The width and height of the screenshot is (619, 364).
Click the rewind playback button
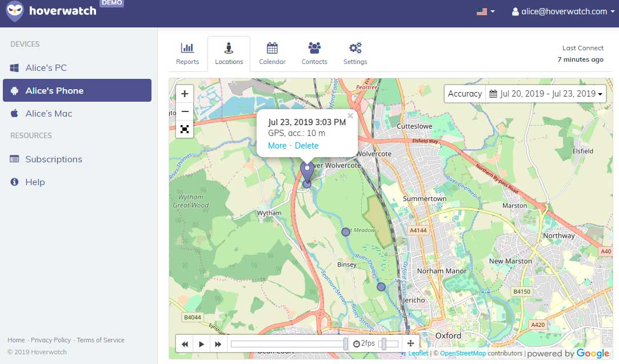coord(185,344)
